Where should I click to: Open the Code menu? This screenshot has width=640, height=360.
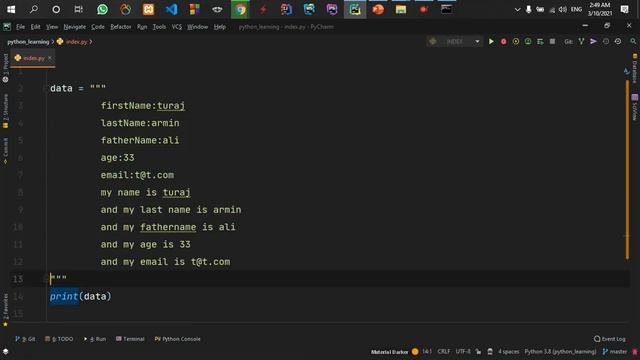98,27
